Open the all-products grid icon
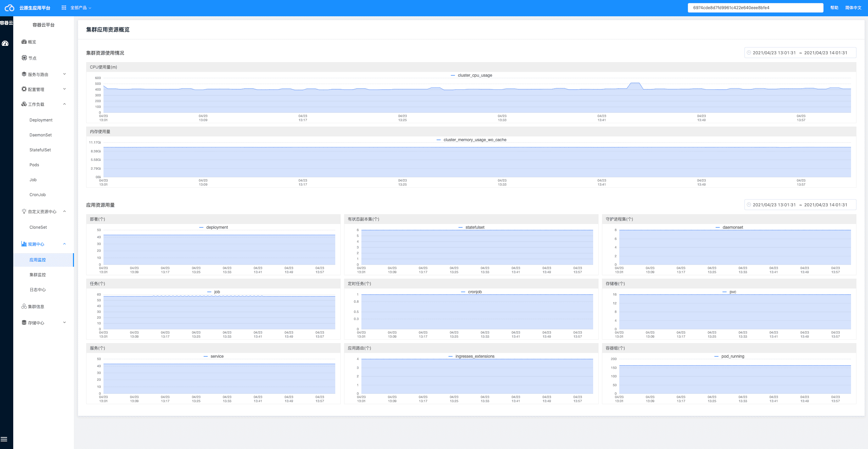The width and height of the screenshot is (868, 449). click(64, 7)
